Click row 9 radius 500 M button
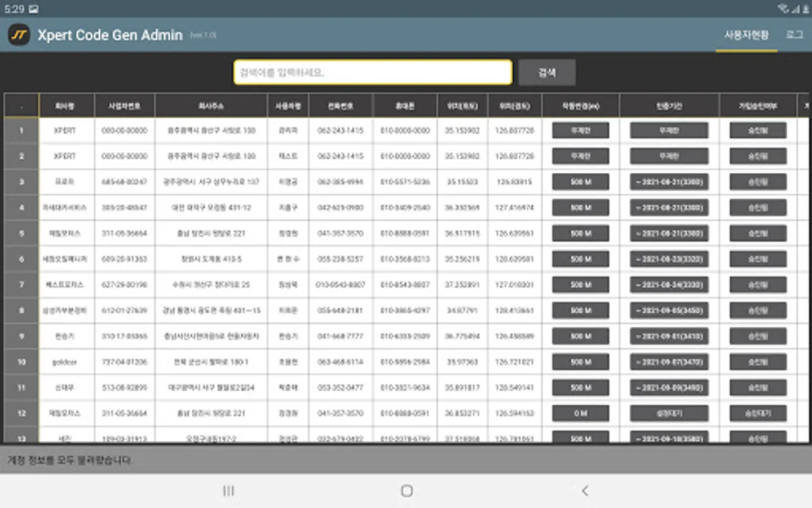812x508 pixels. (x=581, y=336)
